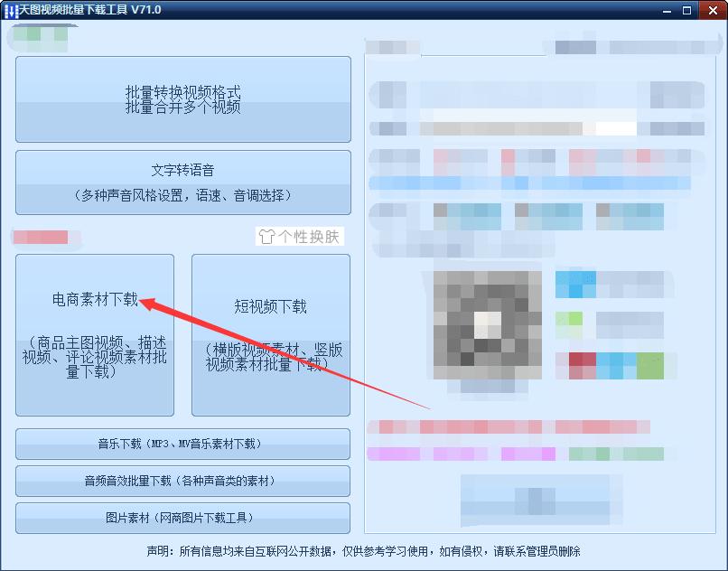
Task: Select the V71.0 version title bar text
Action: pyautogui.click(x=144, y=9)
